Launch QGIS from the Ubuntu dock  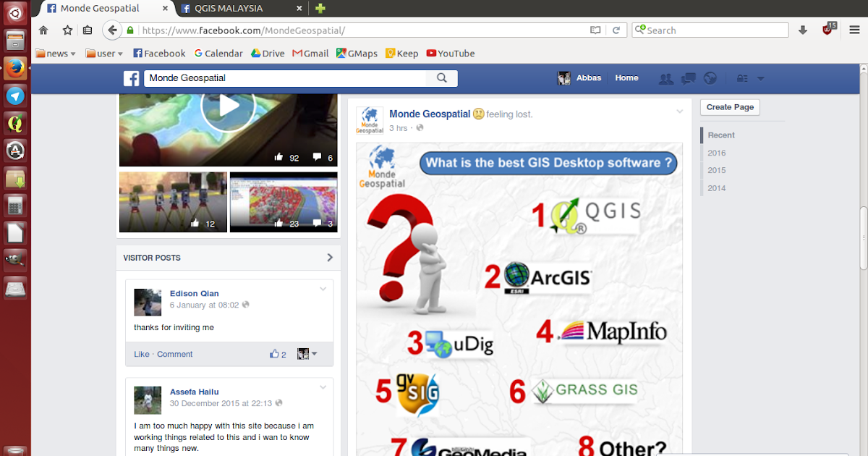tap(15, 123)
